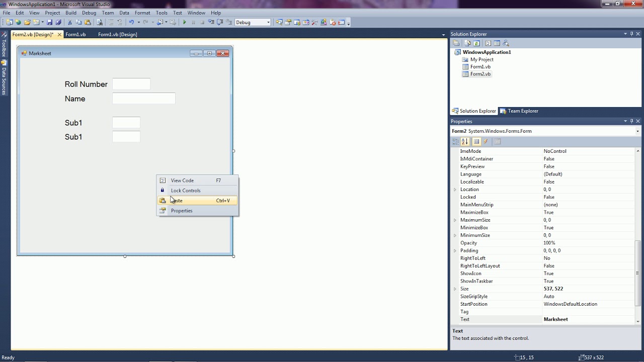Image resolution: width=644 pixels, height=362 pixels.
Task: Sort properties alphabetically with A-Z icon
Action: point(465,141)
